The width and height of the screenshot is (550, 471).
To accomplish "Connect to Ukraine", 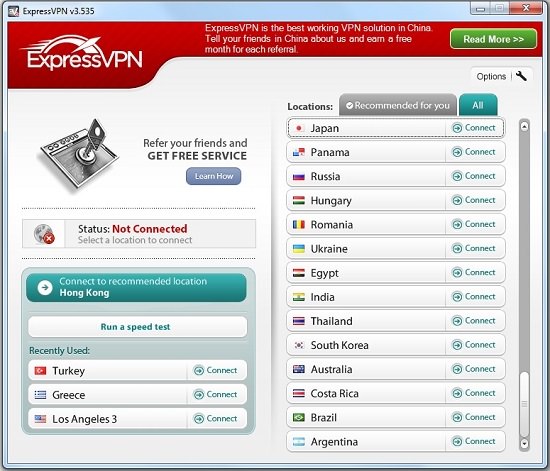I will tap(474, 248).
